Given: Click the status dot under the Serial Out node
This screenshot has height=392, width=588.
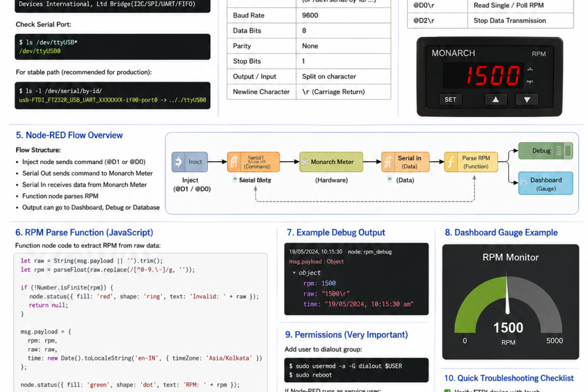Looking at the screenshot, I should pyautogui.click(x=235, y=179).
